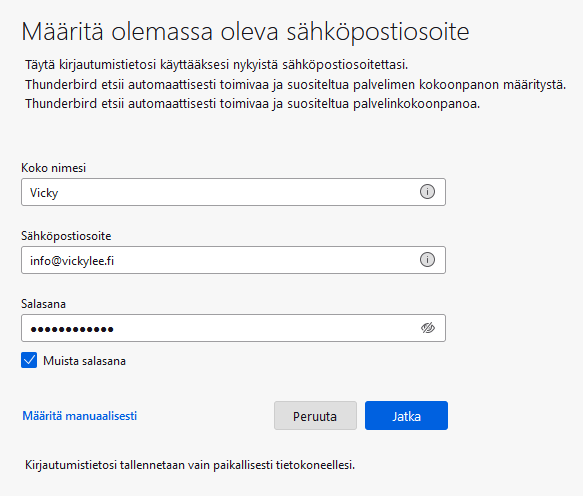Screen dimensions: 583x496
Task: Open the Määritä manuaalisesti link
Action: 80,416
